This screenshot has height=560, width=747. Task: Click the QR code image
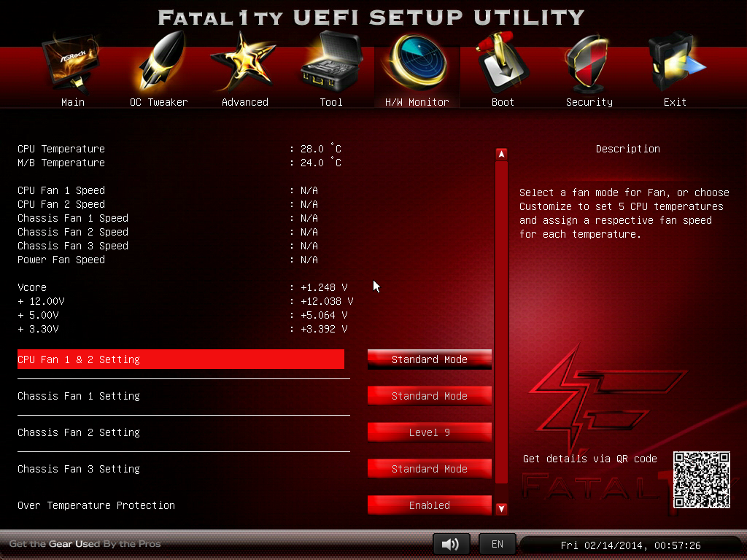point(701,479)
